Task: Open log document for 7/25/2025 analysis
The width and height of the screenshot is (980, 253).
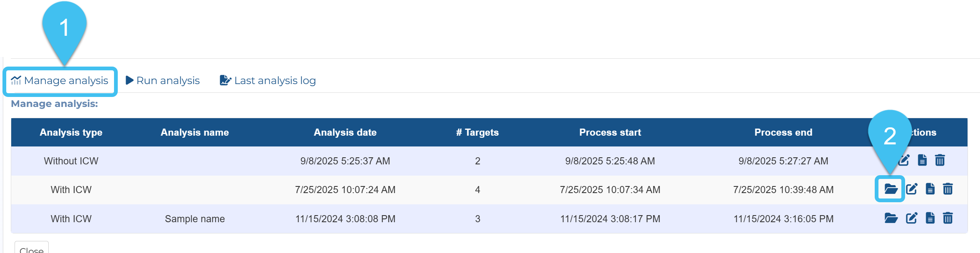Action: (930, 189)
